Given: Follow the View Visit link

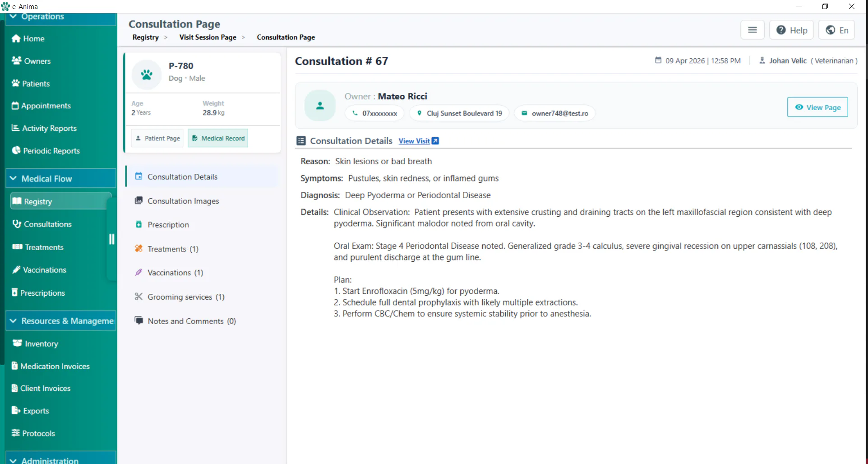Looking at the screenshot, I should pos(418,141).
